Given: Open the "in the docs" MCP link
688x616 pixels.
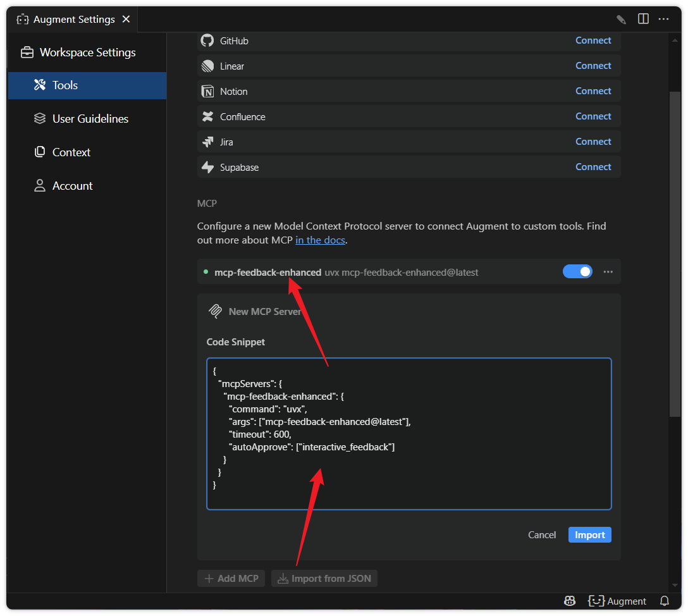Looking at the screenshot, I should [320, 240].
